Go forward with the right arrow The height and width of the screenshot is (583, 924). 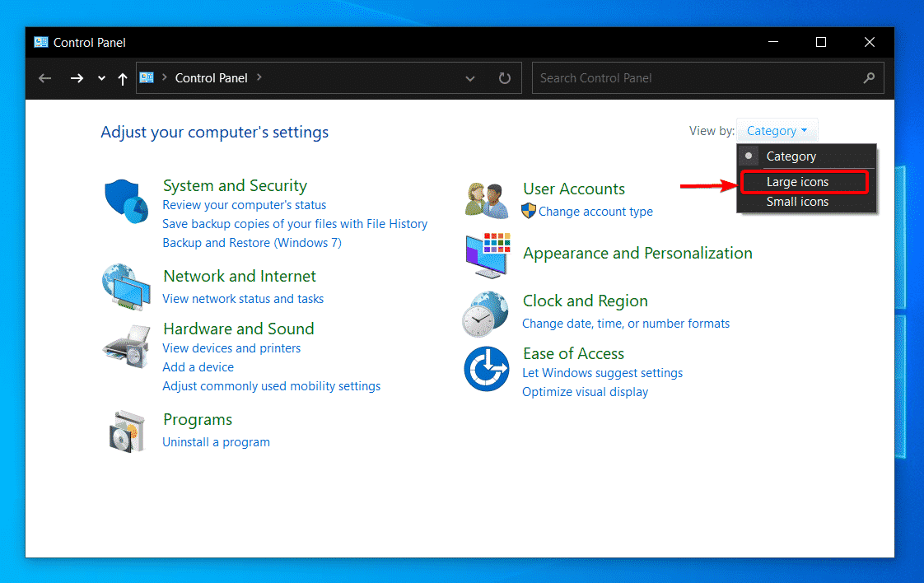(x=77, y=78)
